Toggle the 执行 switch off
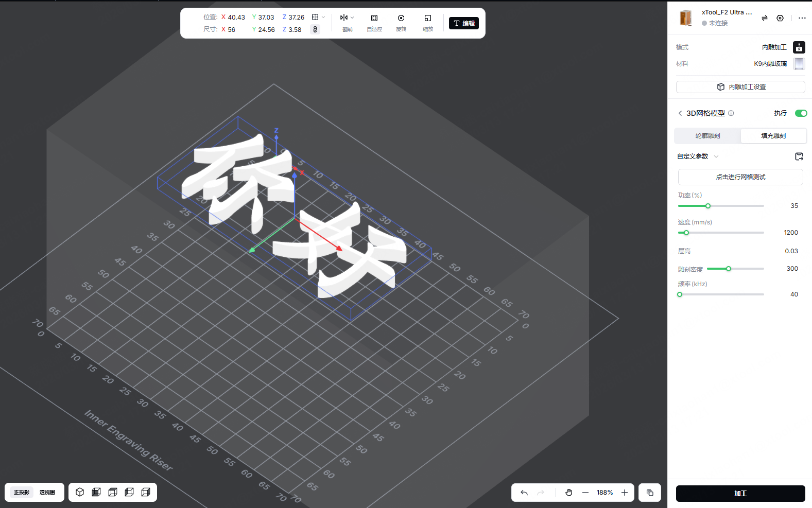Viewport: 812px width, 508px height. pyautogui.click(x=801, y=113)
